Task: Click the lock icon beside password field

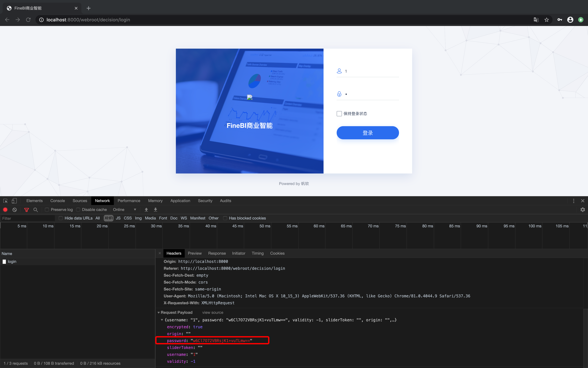Action: pos(339,94)
